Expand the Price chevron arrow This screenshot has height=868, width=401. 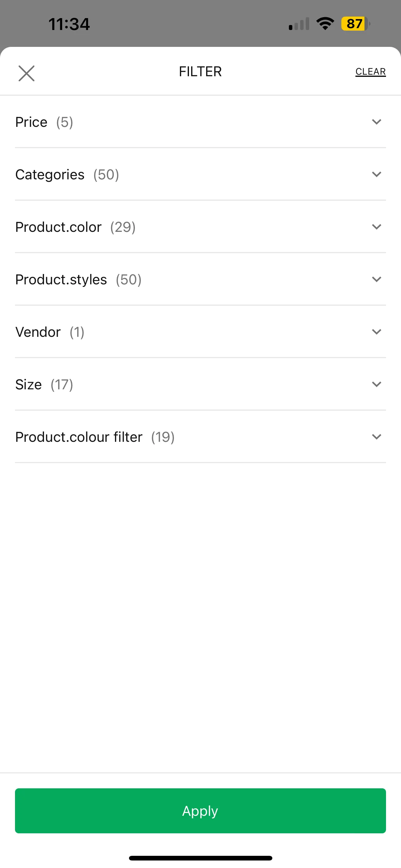(376, 122)
